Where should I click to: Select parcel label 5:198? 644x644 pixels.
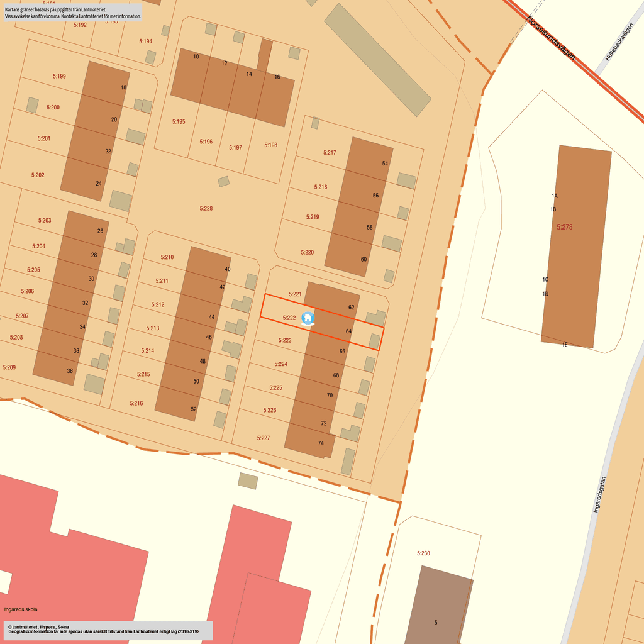coord(270,145)
